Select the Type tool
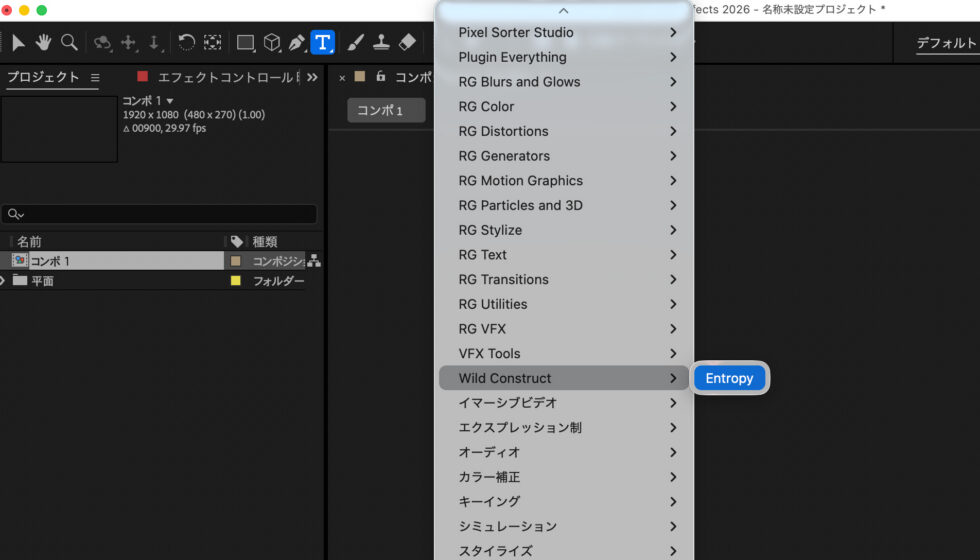The width and height of the screenshot is (980, 560). 322,42
